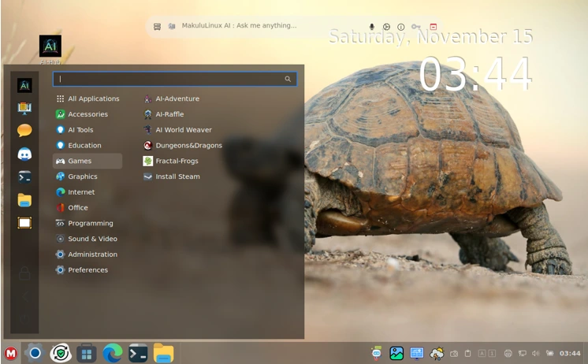Click the search magnifier icon
588x364 pixels.
click(288, 79)
